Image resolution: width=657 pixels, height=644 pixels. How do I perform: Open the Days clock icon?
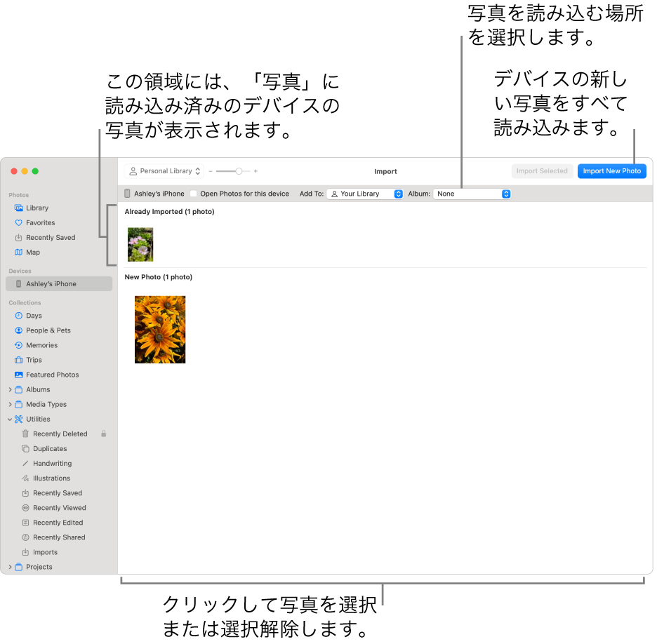point(18,316)
